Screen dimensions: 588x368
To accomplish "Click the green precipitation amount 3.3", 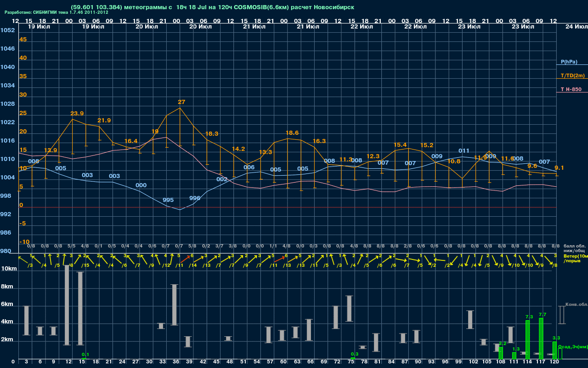I will click(x=556, y=338).
